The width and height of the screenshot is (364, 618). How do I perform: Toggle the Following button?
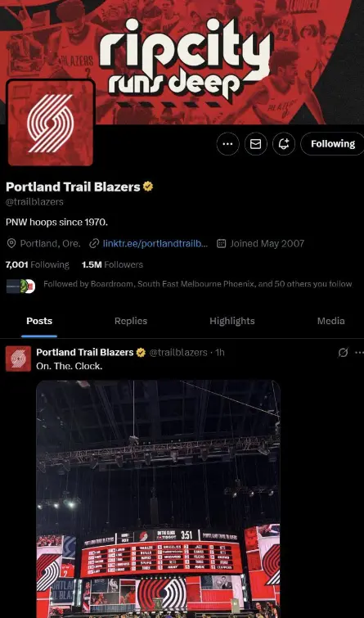(333, 144)
